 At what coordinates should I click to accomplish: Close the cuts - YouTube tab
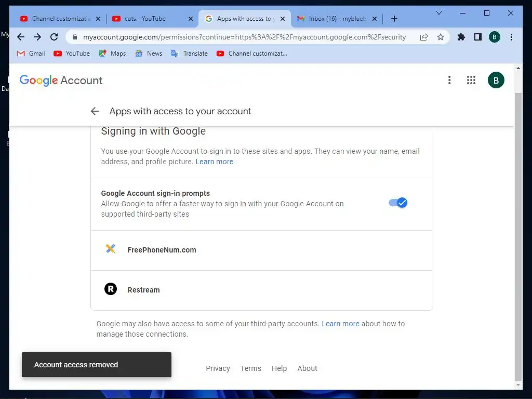click(191, 19)
